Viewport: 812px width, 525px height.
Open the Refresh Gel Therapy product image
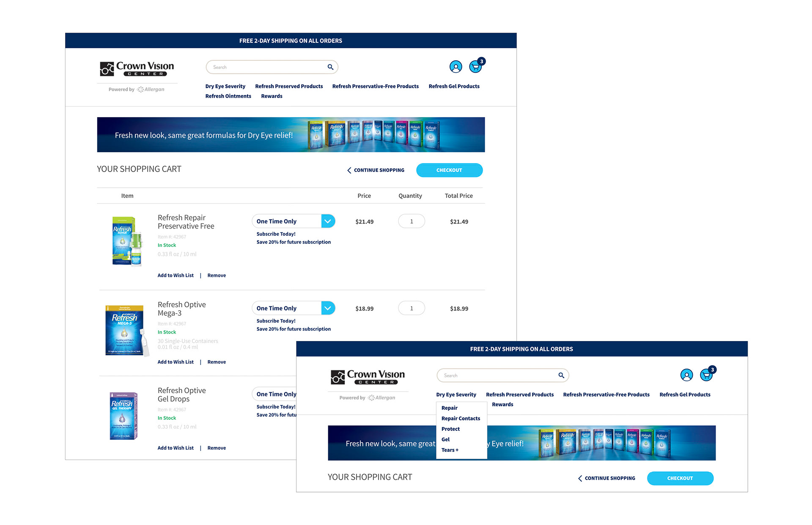coord(123,416)
